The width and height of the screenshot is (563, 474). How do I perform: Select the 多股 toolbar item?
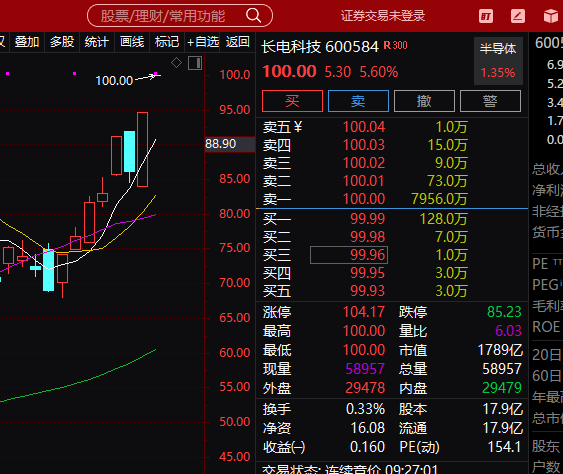62,42
